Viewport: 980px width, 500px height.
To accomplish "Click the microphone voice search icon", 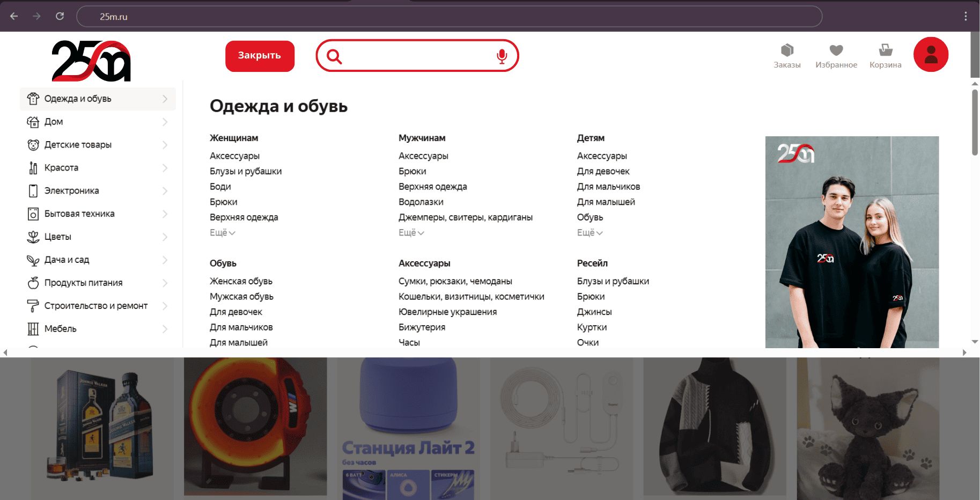I will pyautogui.click(x=502, y=56).
